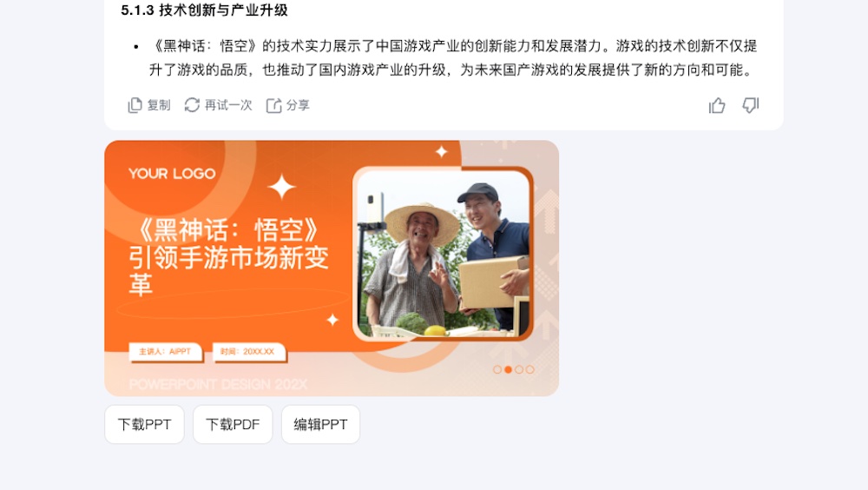Screen dimensions: 868x490
Task: Dislike the response with thumbs-down icon
Action: click(x=751, y=105)
